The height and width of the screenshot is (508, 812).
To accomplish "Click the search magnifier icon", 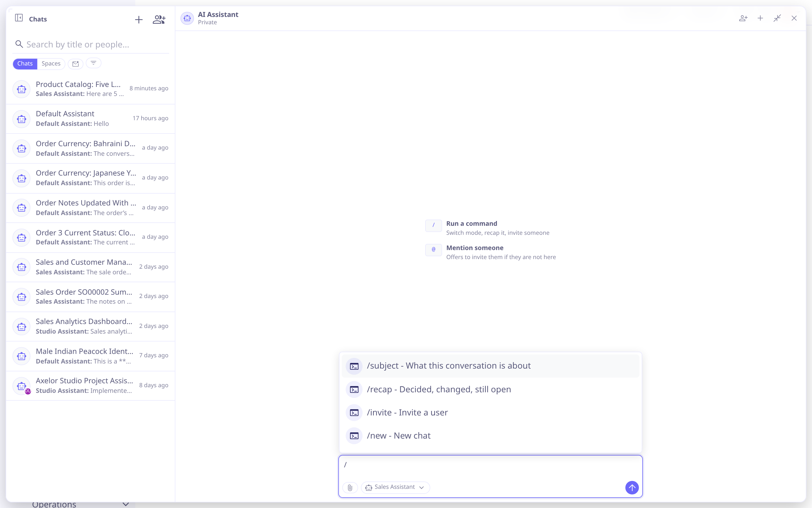I will coord(19,44).
